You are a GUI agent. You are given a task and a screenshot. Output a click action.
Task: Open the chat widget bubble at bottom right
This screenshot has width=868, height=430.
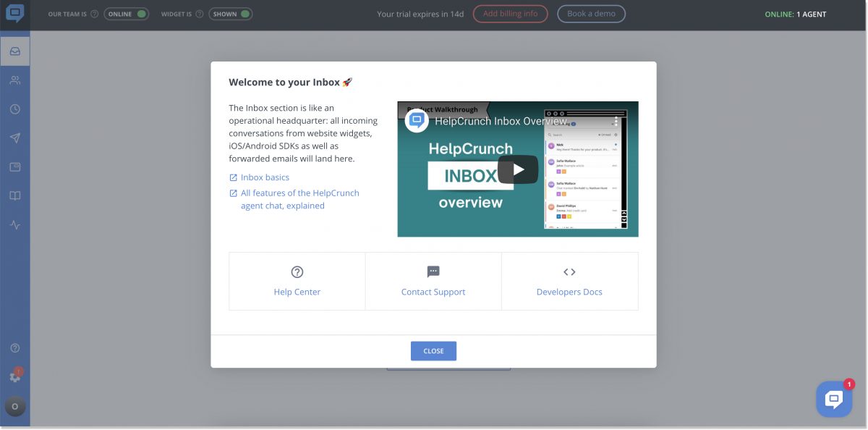[x=833, y=399]
